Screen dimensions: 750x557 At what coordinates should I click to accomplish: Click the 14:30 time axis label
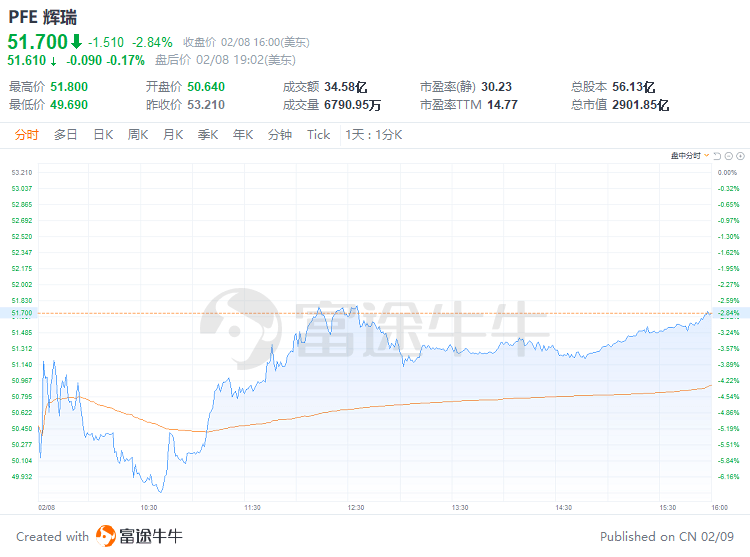pyautogui.click(x=563, y=507)
